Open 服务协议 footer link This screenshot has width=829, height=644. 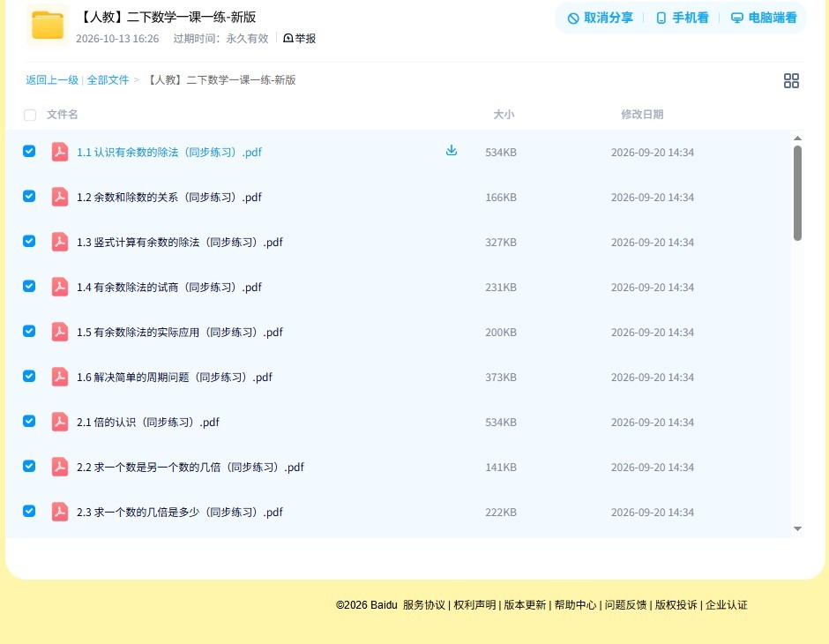(x=424, y=605)
